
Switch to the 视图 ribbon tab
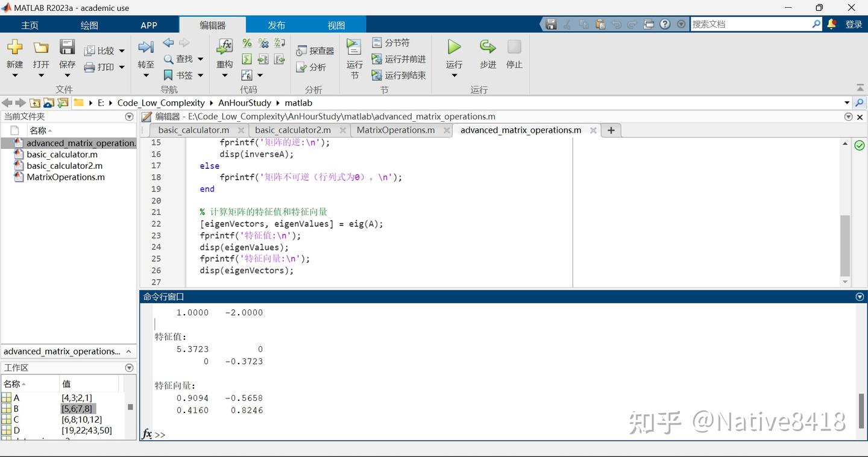[336, 25]
